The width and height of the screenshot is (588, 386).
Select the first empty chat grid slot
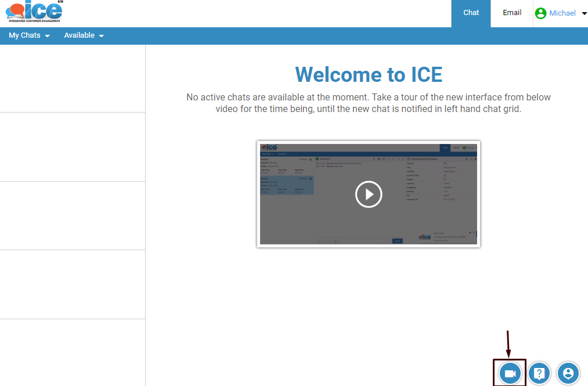[x=72, y=78]
